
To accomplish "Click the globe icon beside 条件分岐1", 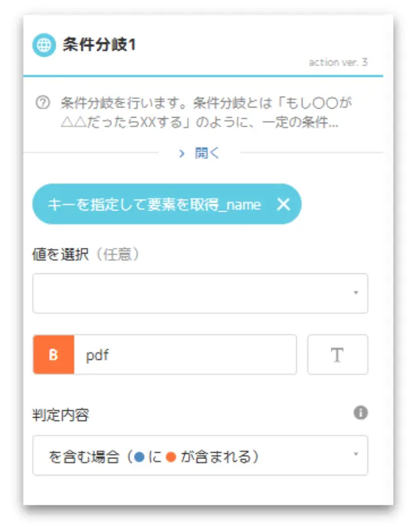I will click(44, 44).
